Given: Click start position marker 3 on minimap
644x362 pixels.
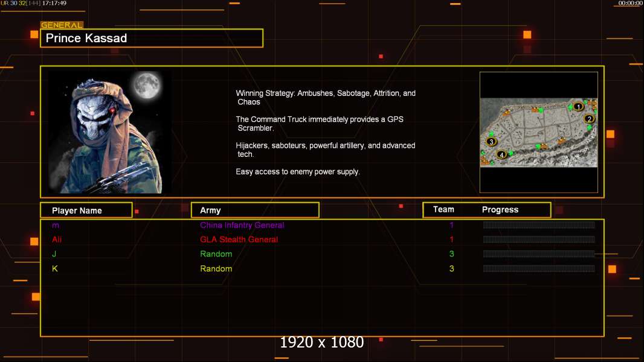Looking at the screenshot, I should tap(491, 142).
